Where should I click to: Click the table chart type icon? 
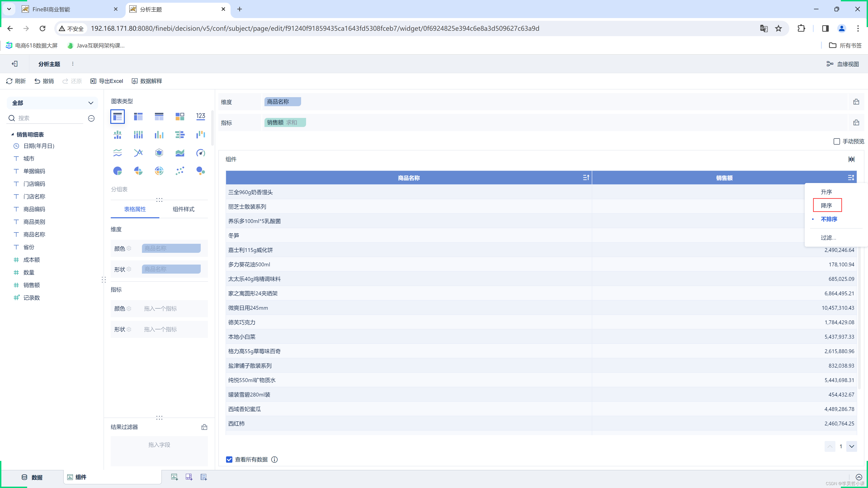tap(118, 116)
